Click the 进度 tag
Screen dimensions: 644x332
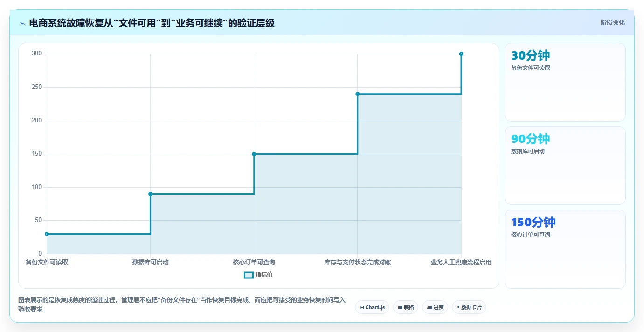(435, 307)
